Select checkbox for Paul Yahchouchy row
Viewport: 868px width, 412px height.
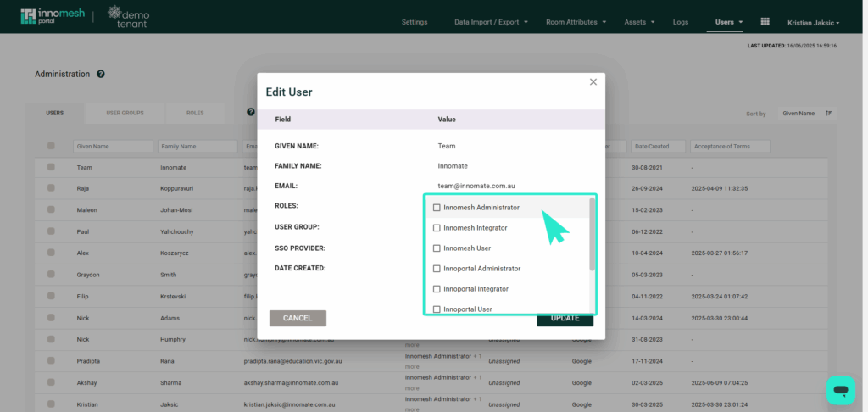coord(51,231)
